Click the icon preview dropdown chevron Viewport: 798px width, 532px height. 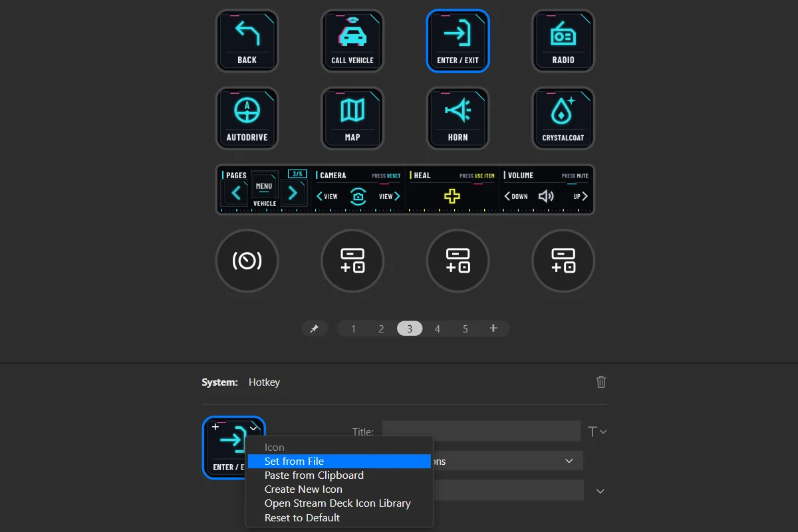coord(253,428)
